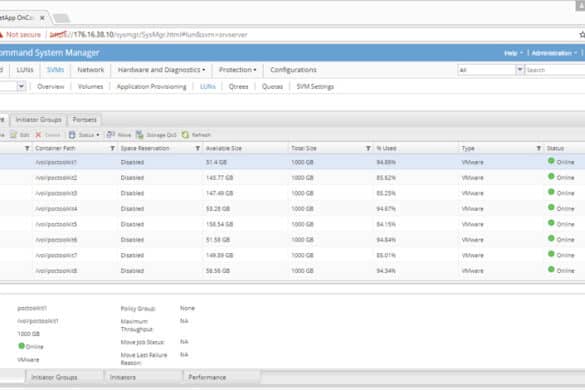This screenshot has height=390, width=585.
Task: Open the Hardware and Diagnostics dropdown menu
Action: click(x=162, y=70)
